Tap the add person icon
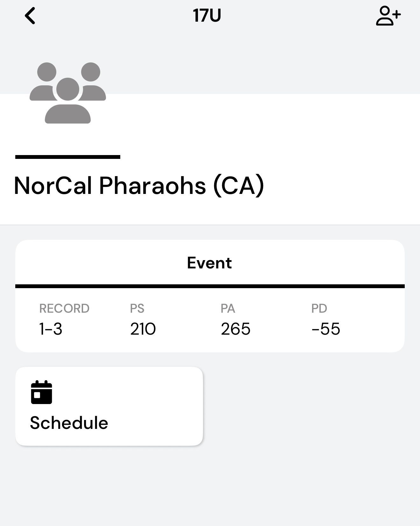The image size is (420, 526). 388,16
